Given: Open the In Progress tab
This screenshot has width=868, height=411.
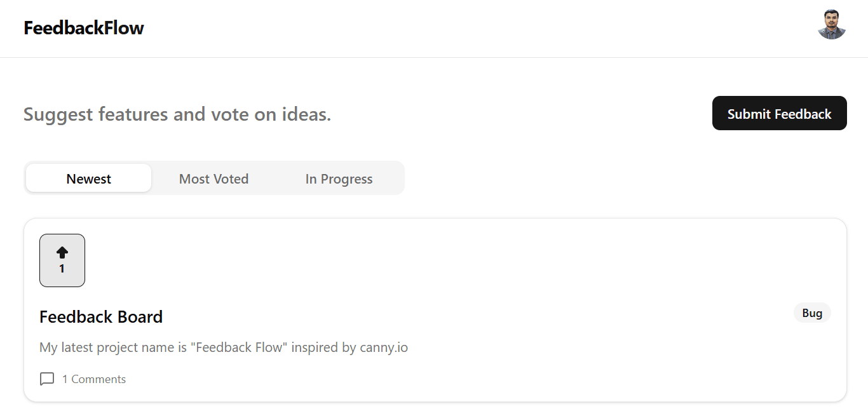Looking at the screenshot, I should (x=339, y=179).
